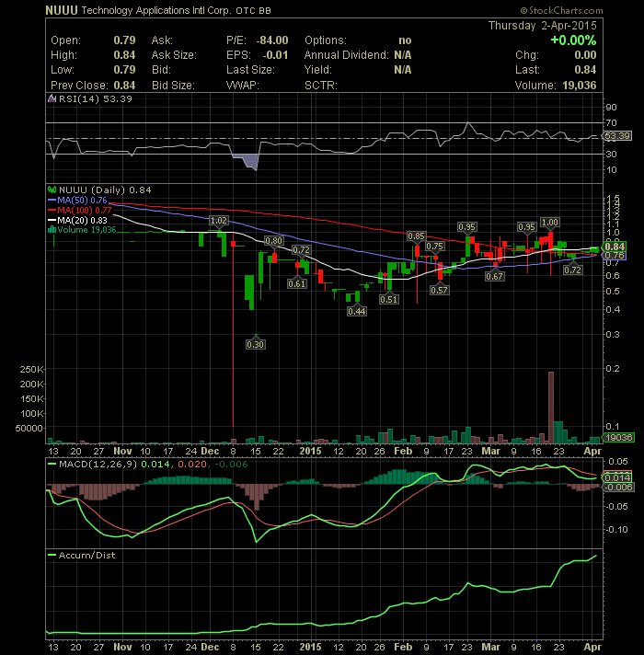Viewport: 644px width, 655px height.
Task: Click the -0.006 MACD histogram axis tag
Action: 618,487
